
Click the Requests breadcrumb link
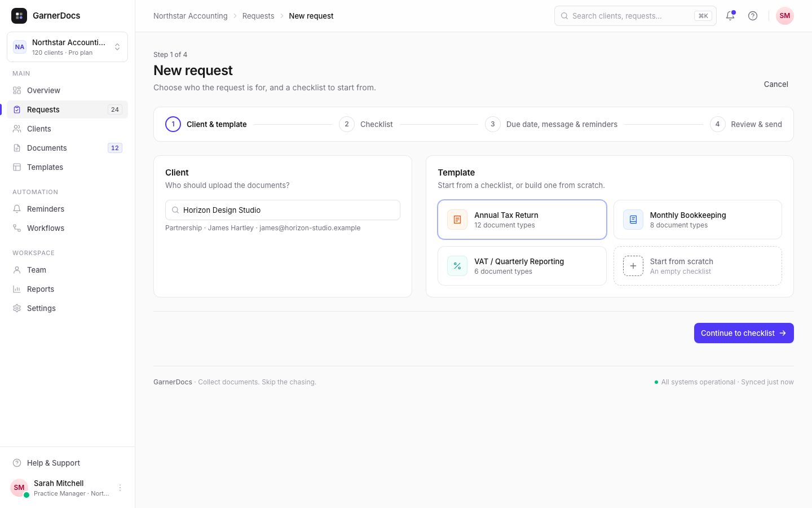pyautogui.click(x=258, y=16)
